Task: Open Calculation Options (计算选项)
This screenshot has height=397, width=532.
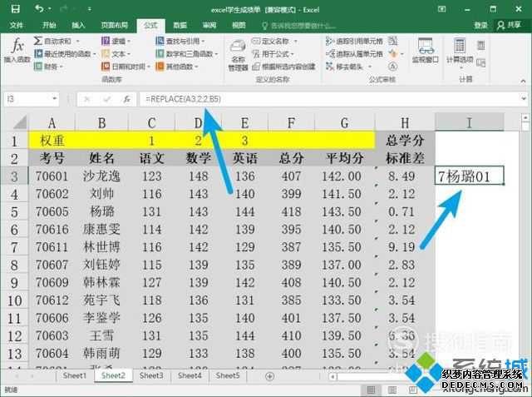Action: tap(460, 52)
